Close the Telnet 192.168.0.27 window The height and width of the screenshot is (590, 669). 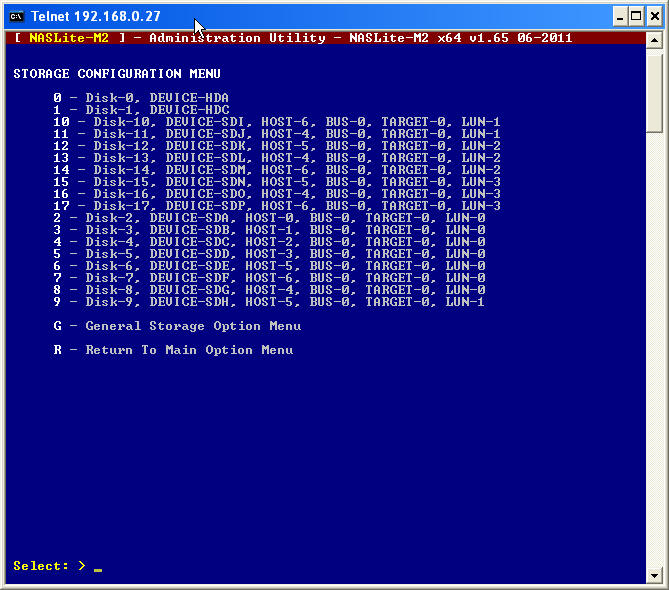[x=654, y=17]
